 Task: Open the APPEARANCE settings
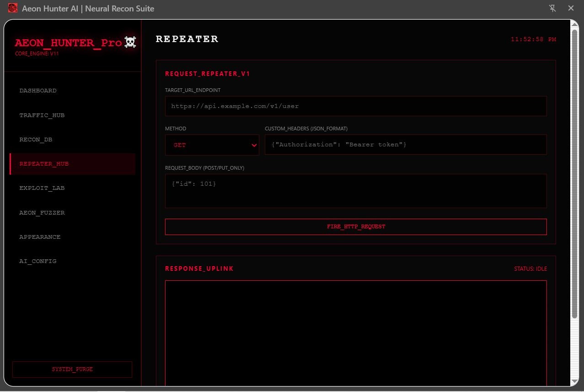tap(40, 237)
